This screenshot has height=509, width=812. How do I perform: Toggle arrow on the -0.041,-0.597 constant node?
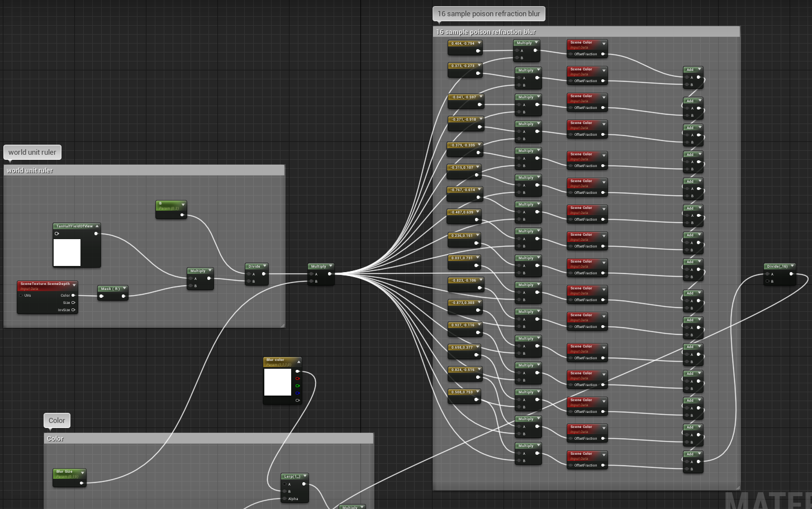click(481, 97)
